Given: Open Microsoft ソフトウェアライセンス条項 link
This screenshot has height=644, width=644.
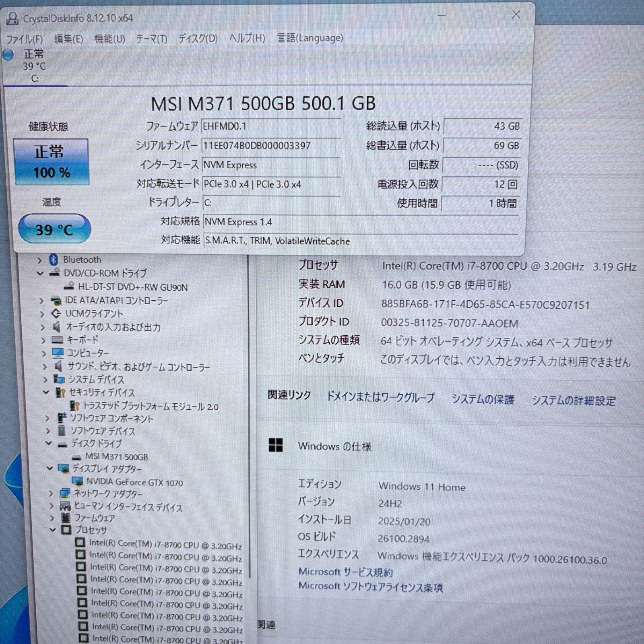Looking at the screenshot, I should tap(370, 587).
